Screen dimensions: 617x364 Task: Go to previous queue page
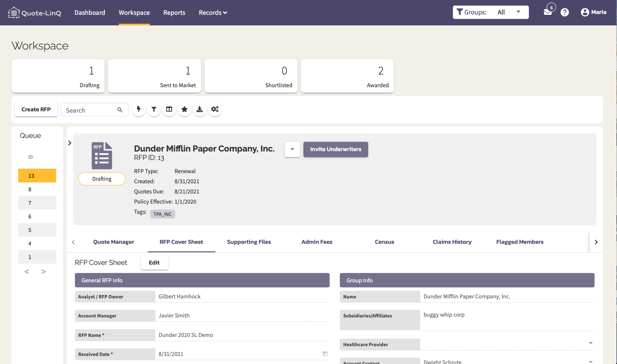pyautogui.click(x=27, y=272)
